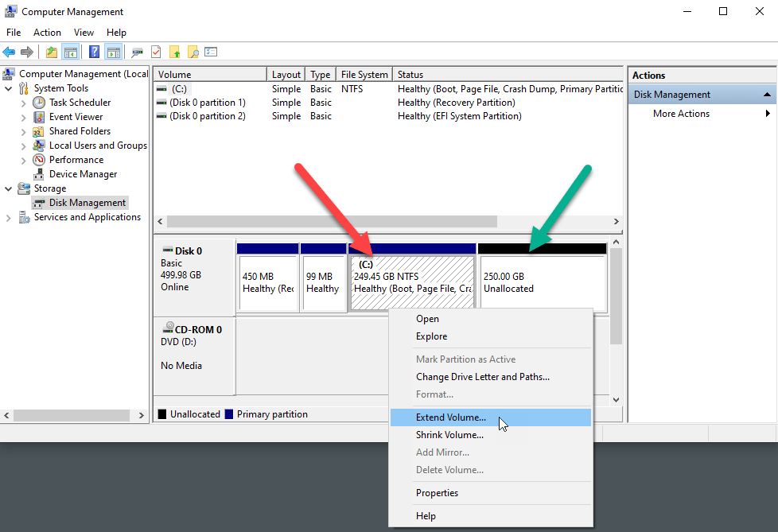Screen dimensions: 778x532
Task: Open the Action menu in menu bar
Action: [47, 33]
